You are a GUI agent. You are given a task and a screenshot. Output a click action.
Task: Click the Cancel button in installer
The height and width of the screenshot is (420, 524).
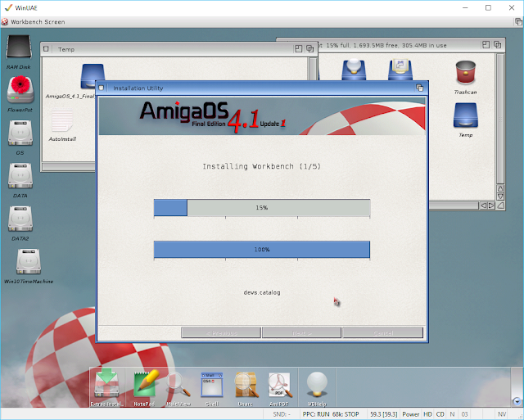pos(383,332)
